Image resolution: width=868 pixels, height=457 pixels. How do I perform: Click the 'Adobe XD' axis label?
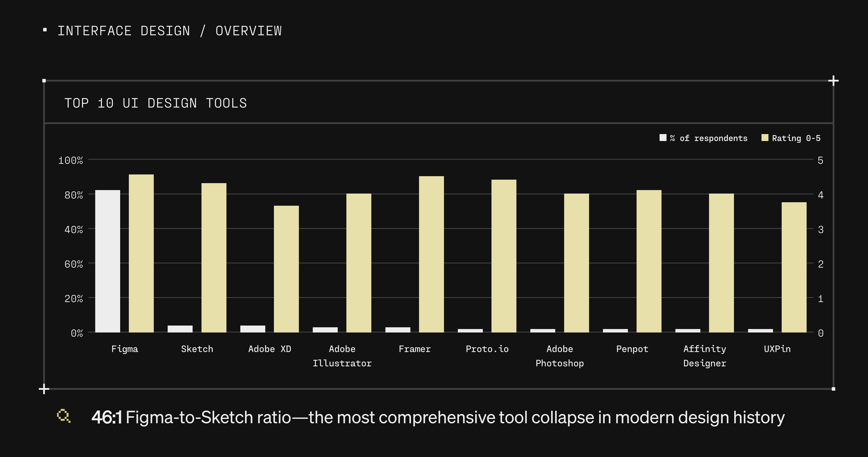coord(270,349)
